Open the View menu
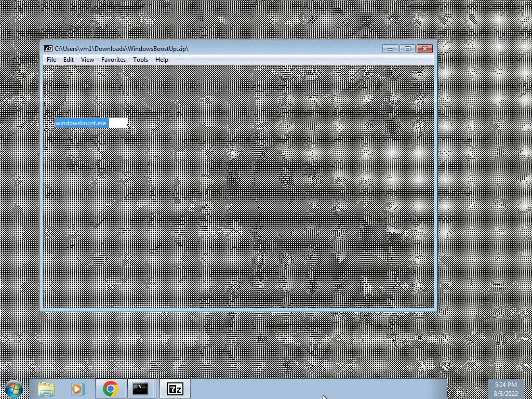The width and height of the screenshot is (532, 399). coord(87,60)
